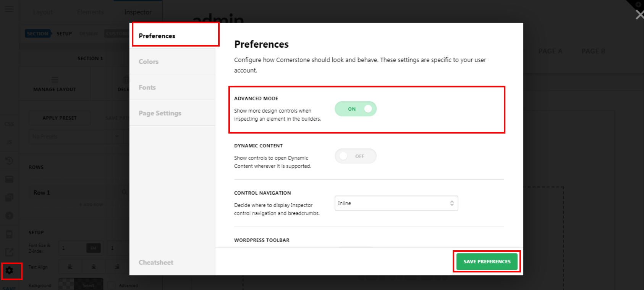
Task: Turn off the Advanced Mode toggle
Action: tap(356, 109)
